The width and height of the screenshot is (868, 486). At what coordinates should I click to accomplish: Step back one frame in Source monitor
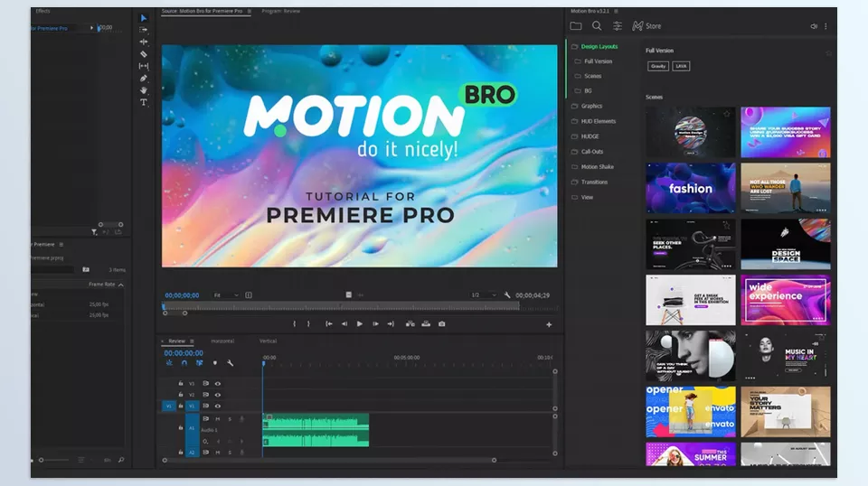(344, 324)
